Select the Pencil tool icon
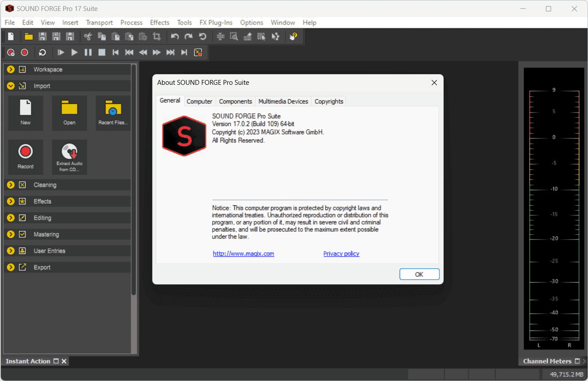 (248, 36)
